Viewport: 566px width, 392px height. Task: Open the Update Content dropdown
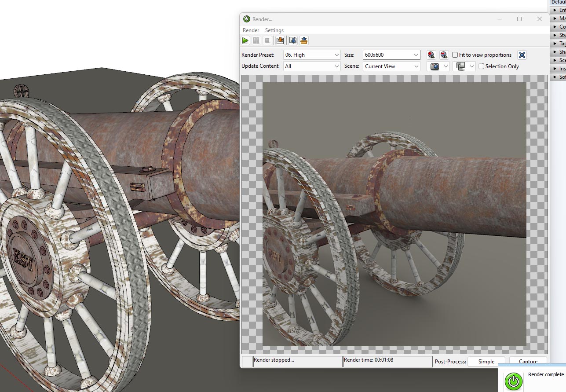click(x=312, y=66)
